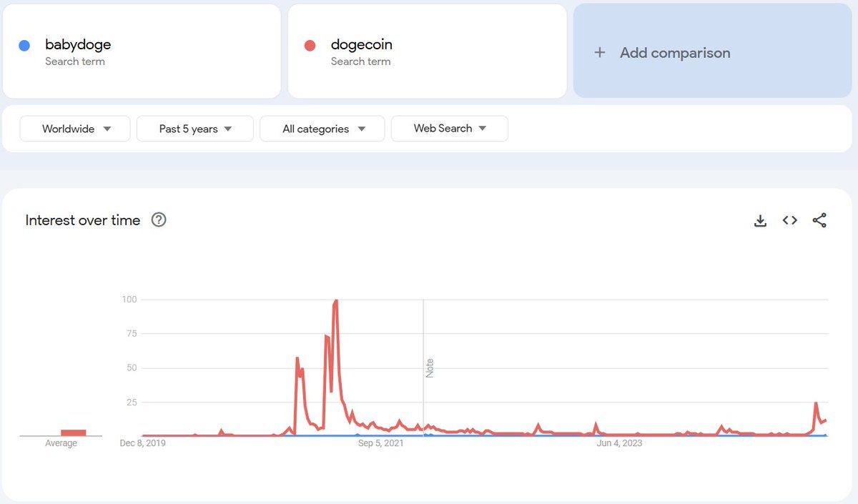Viewport: 858px width, 504px height.
Task: Open the Worldwide region dropdown
Action: (x=75, y=129)
